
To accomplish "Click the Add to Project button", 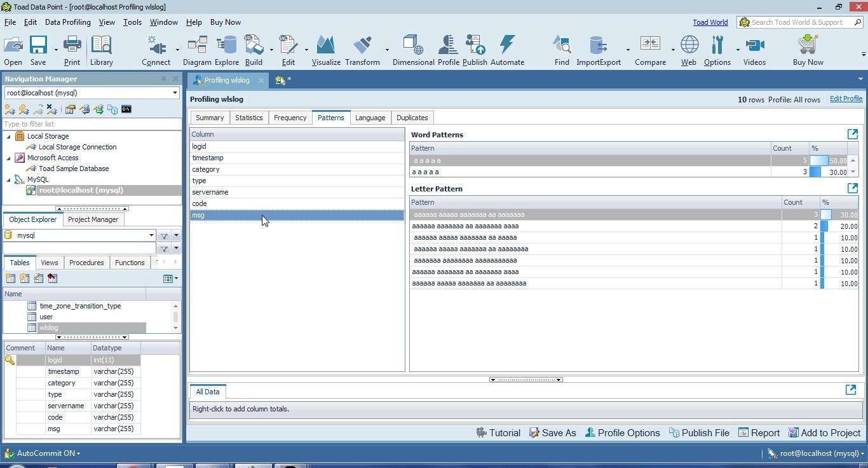I will coord(825,433).
